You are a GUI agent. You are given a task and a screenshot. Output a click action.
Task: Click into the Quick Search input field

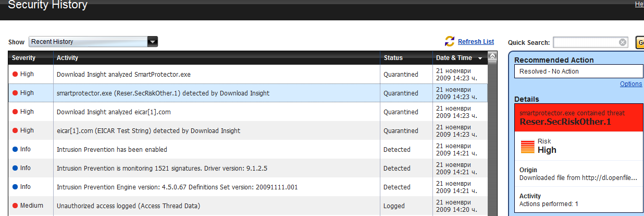[586, 42]
